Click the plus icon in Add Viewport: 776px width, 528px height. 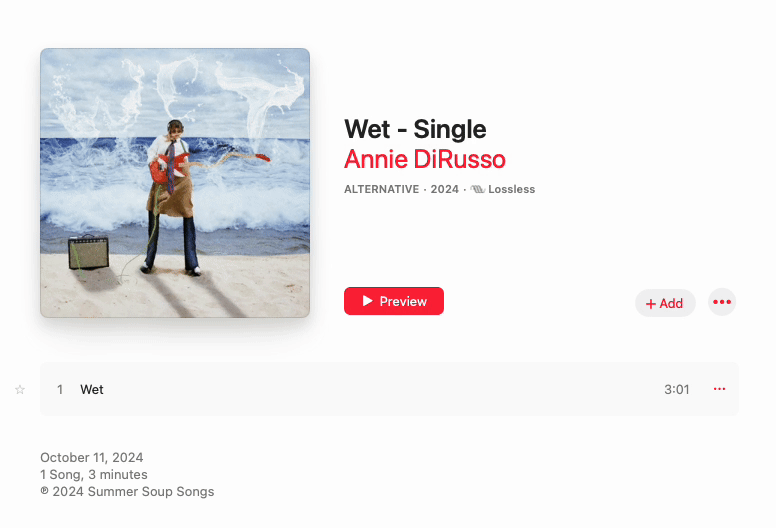tap(651, 304)
